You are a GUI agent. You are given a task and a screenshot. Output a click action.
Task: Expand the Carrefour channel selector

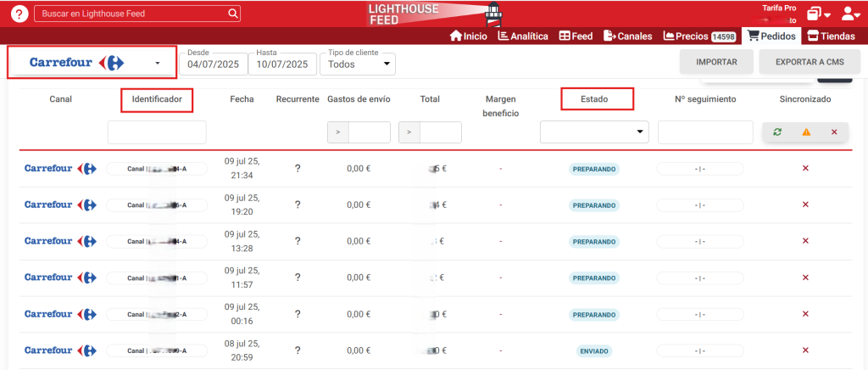(x=92, y=63)
